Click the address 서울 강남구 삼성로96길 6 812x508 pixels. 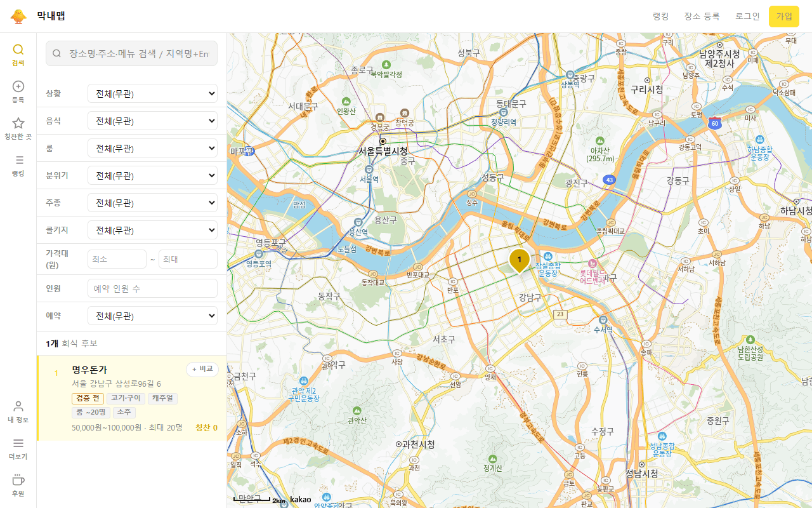(x=116, y=384)
